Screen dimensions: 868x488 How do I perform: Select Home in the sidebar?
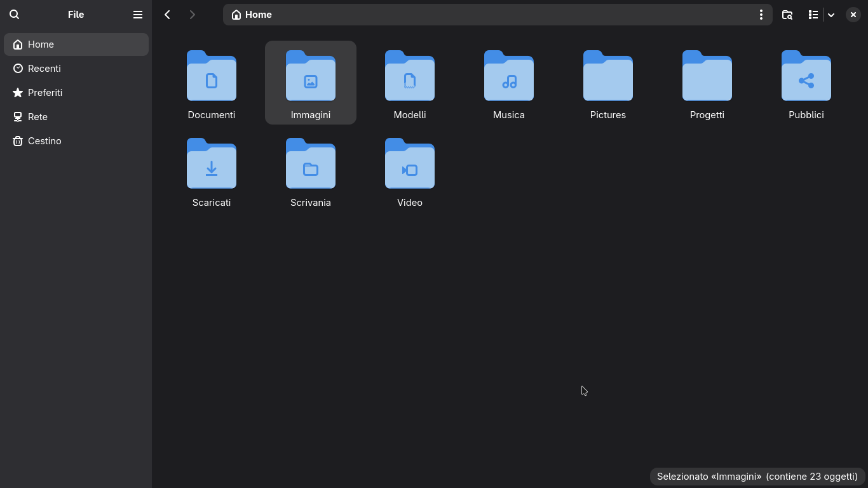pos(76,44)
